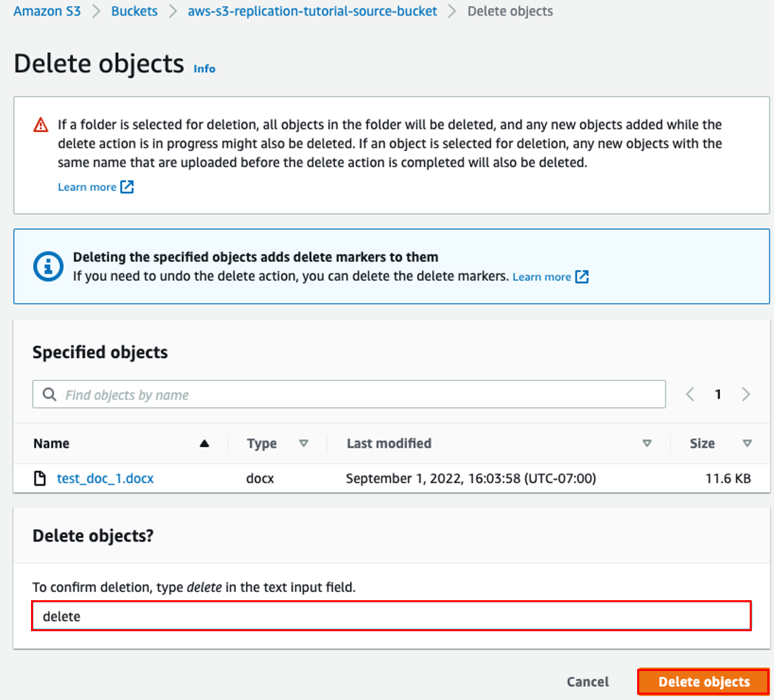Open the test_doc_1.docx object link
The width and height of the screenshot is (774, 700).
tap(105, 478)
